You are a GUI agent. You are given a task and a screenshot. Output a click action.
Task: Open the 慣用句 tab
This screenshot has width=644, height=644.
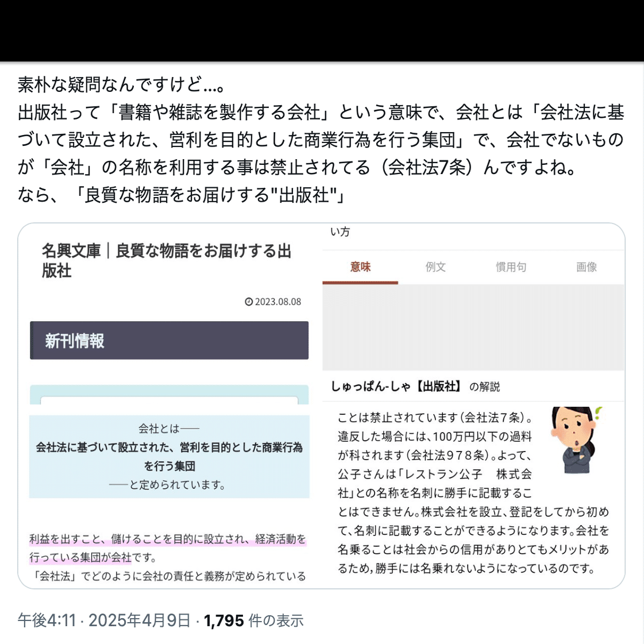tap(511, 267)
